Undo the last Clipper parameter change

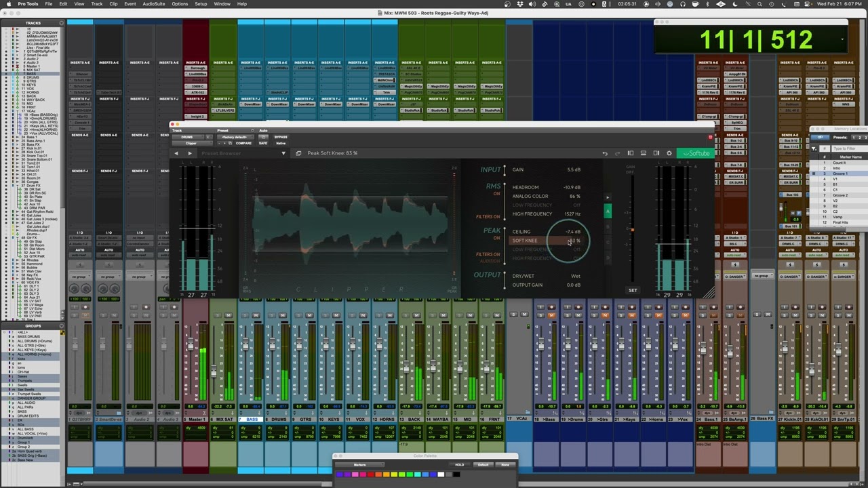click(x=605, y=153)
